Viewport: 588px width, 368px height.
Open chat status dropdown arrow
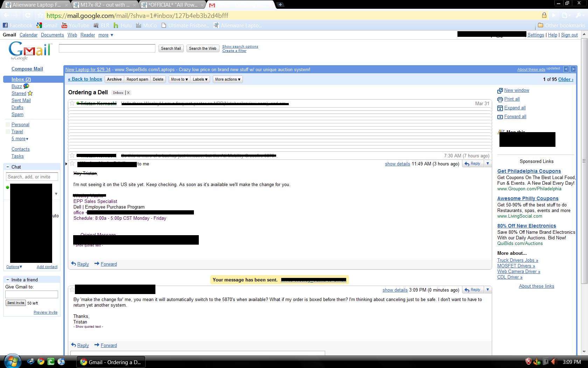[x=56, y=194]
